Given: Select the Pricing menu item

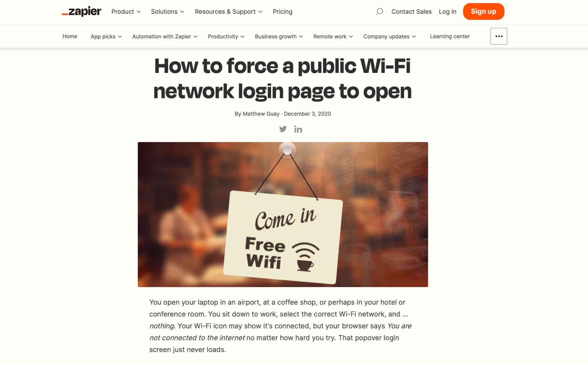Looking at the screenshot, I should pos(283,11).
